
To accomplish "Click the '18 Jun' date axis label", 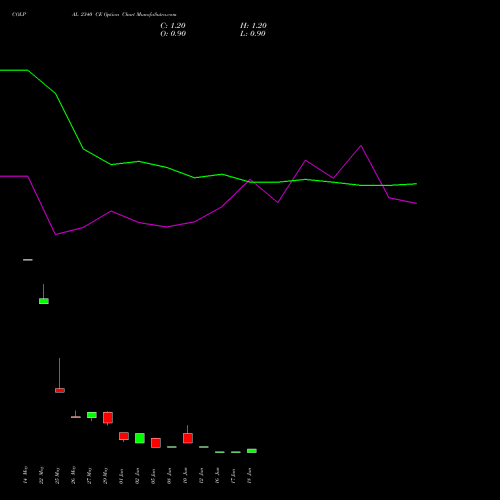I will (x=249, y=475).
